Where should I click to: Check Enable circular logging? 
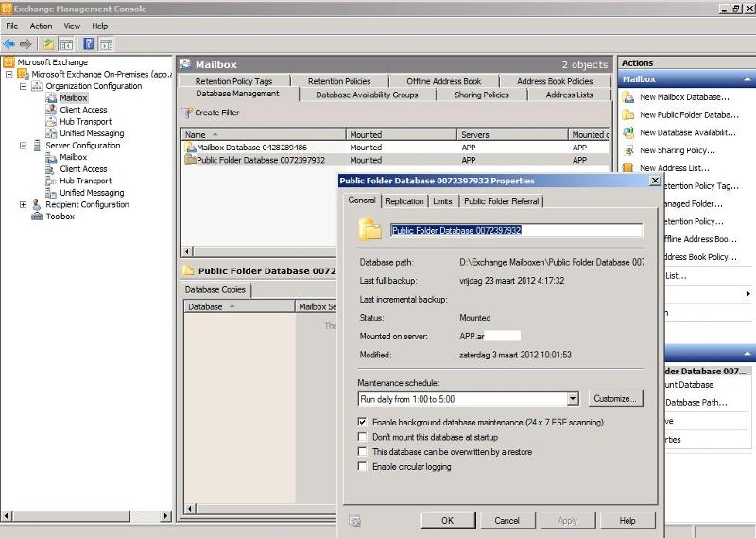[362, 466]
